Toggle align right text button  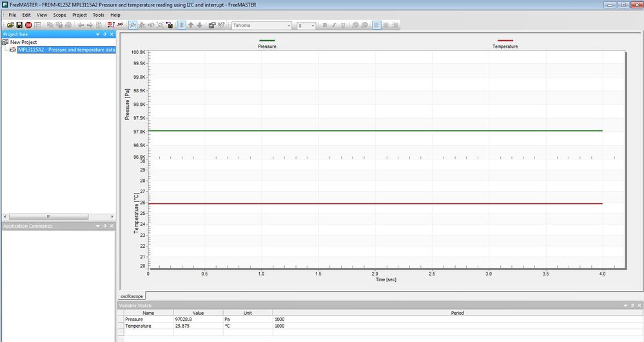(x=395, y=25)
